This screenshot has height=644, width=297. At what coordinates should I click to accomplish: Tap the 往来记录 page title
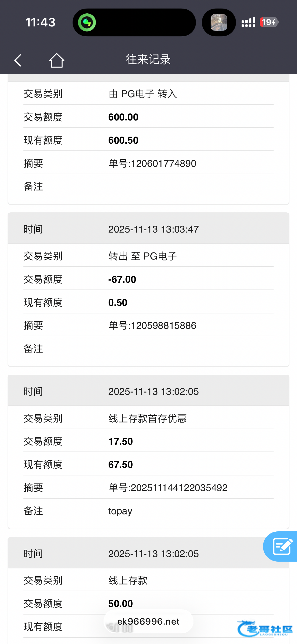point(148,60)
